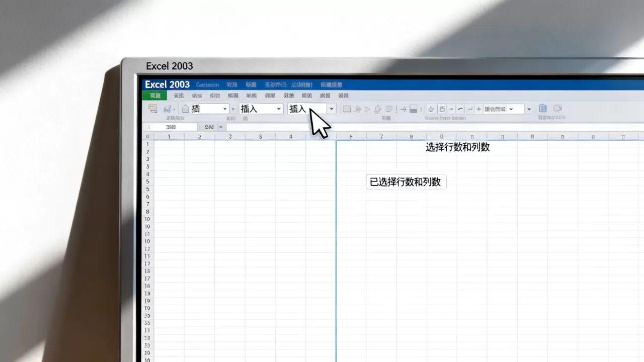644x362 pixels.
Task: Click the curved line icon in the boxed group
Action: [x=460, y=109]
